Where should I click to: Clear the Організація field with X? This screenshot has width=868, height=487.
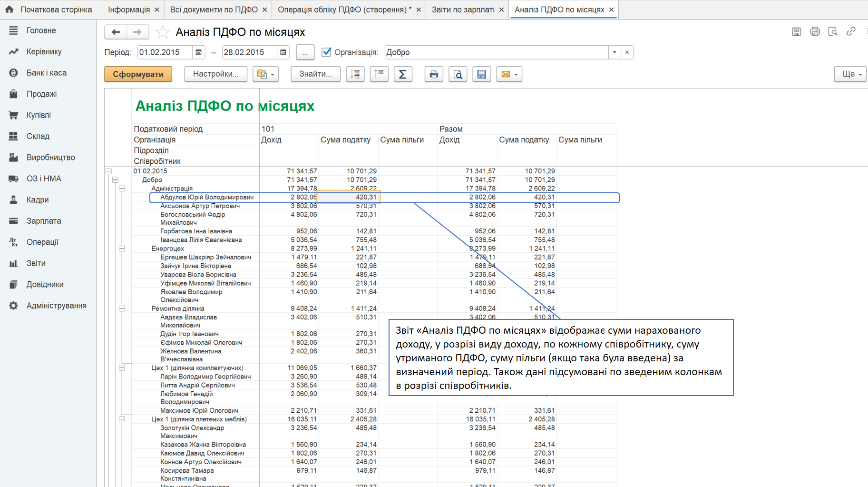[x=627, y=52]
